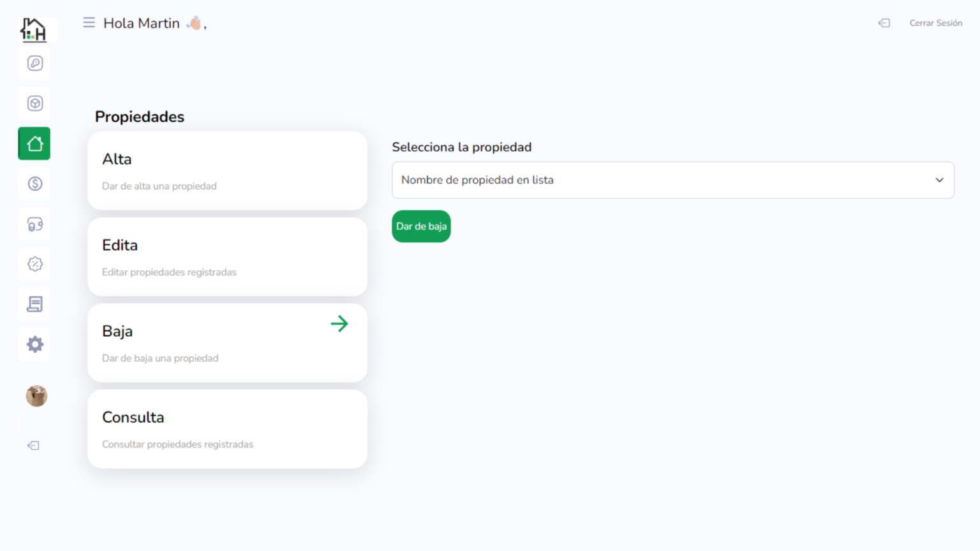Click the coins icon in the sidebar
The width and height of the screenshot is (980, 551).
(35, 224)
